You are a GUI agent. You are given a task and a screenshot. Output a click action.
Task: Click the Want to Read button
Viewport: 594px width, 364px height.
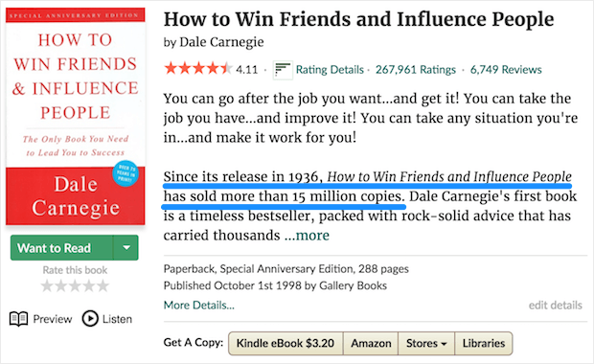click(x=61, y=248)
